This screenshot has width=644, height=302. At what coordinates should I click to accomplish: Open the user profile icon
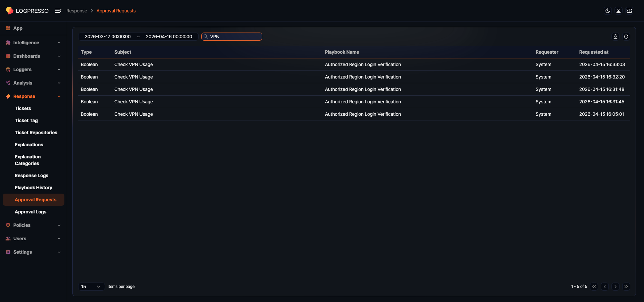(618, 11)
